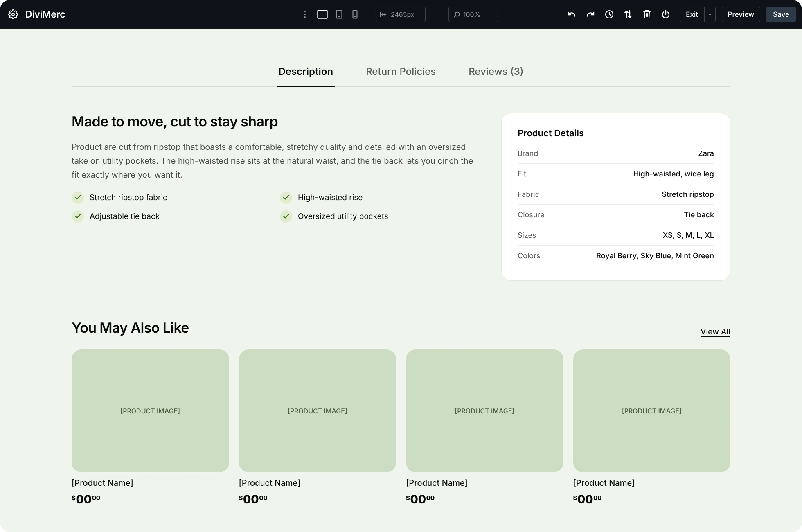802x532 pixels.
Task: Follow the View All link
Action: point(715,332)
